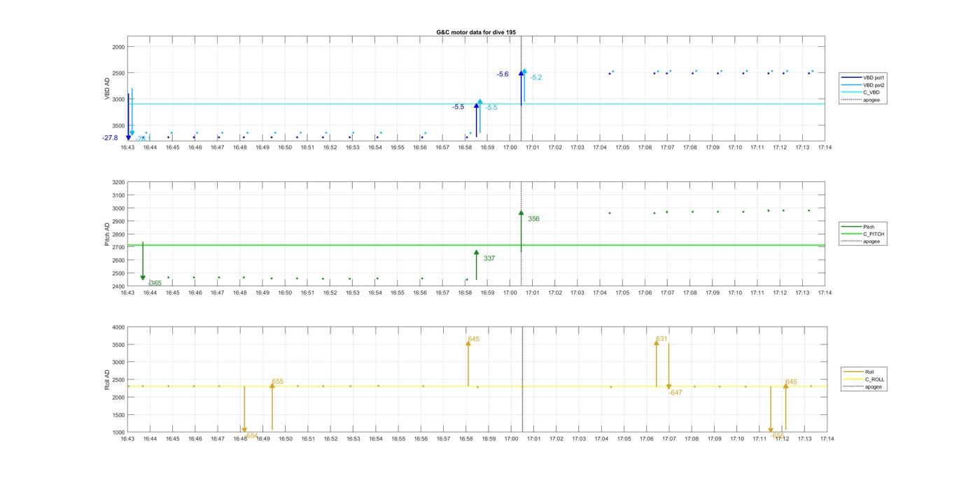Select the "C_PITCH" legend entry

point(862,234)
